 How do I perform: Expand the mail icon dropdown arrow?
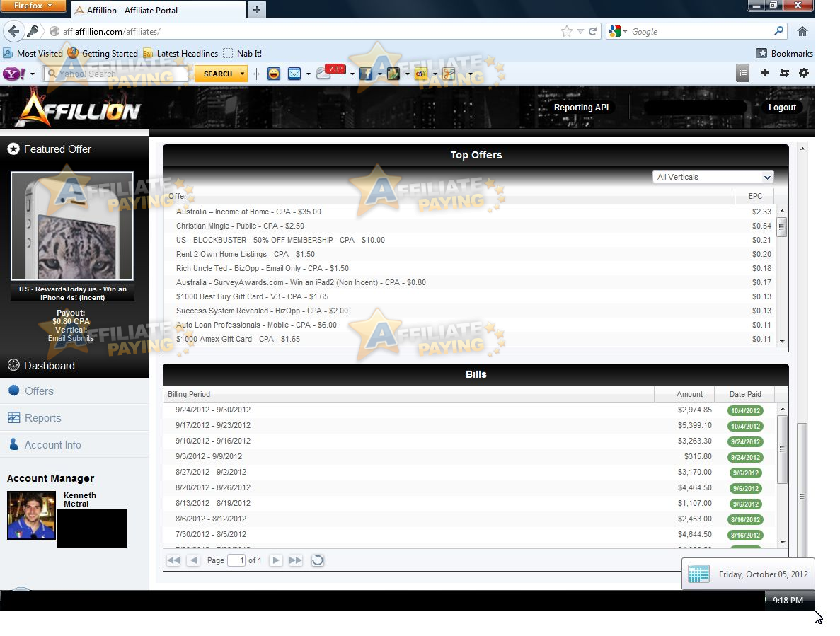coord(309,74)
